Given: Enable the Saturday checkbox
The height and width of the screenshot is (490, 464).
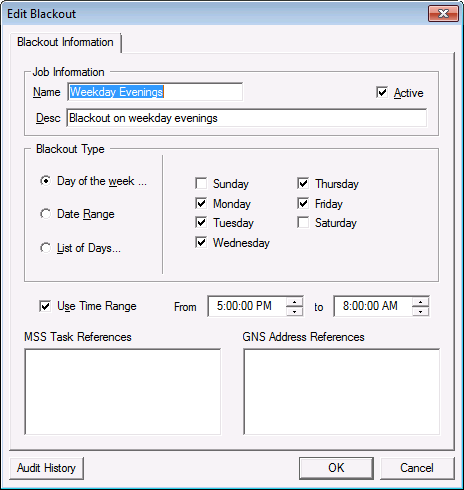Looking at the screenshot, I should [x=303, y=223].
